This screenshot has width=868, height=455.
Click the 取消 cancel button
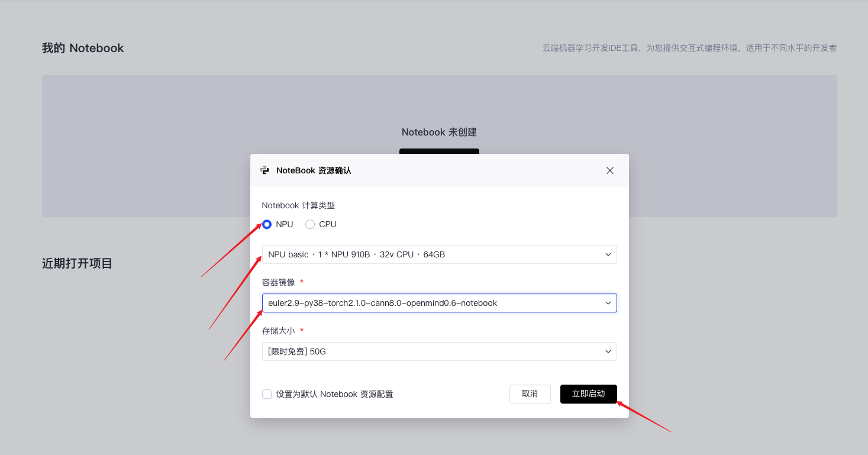pos(530,394)
